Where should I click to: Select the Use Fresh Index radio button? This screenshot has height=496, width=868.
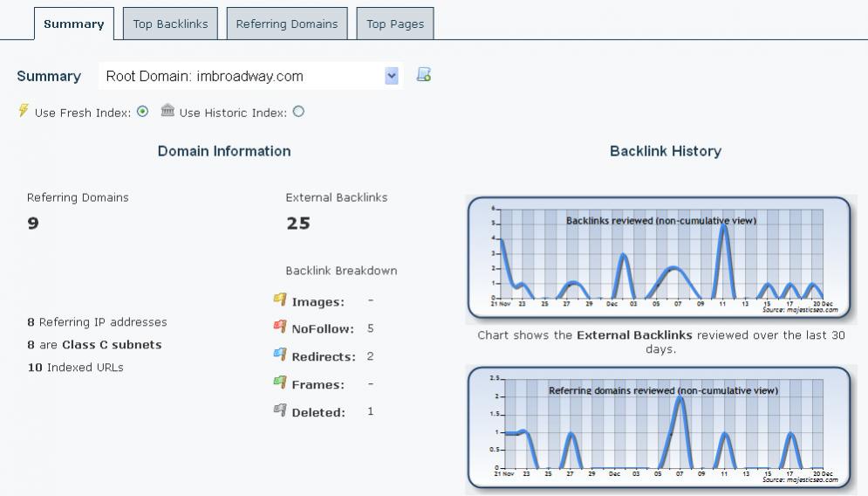pos(143,112)
